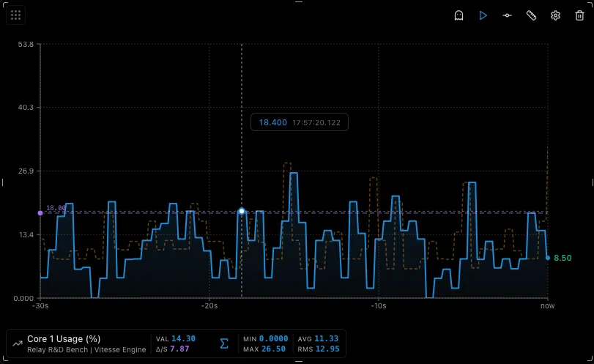Click the trend line icon beside Core 1 Usage
The height and width of the screenshot is (364, 594).
(18, 343)
